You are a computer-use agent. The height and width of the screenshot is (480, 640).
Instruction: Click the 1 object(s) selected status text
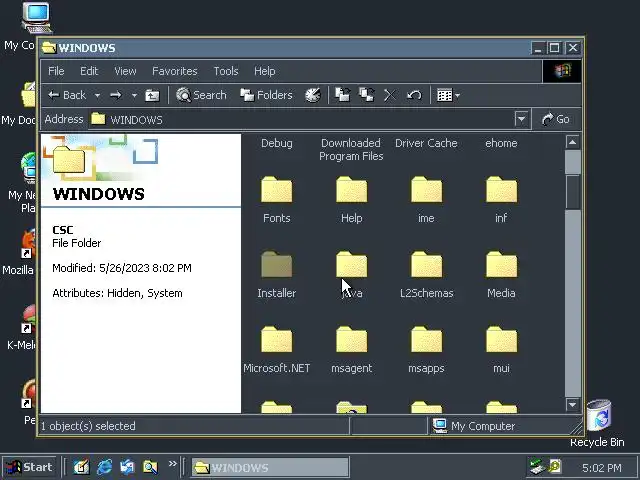[x=88, y=426]
